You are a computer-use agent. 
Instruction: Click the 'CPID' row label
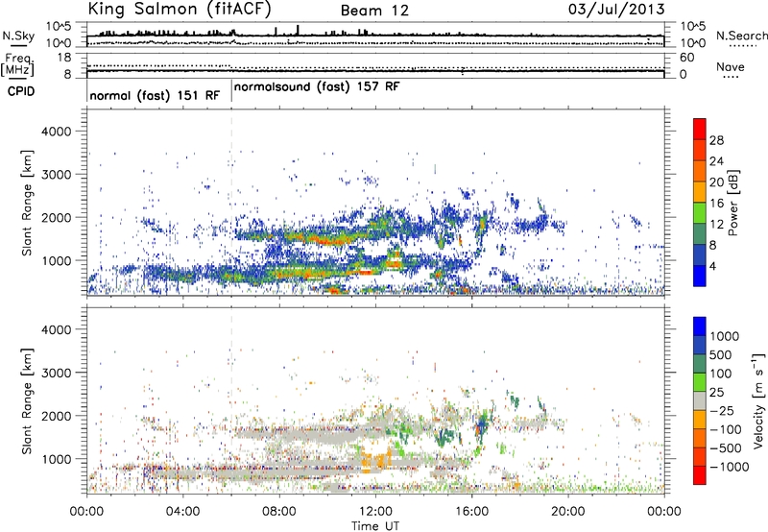pos(21,91)
